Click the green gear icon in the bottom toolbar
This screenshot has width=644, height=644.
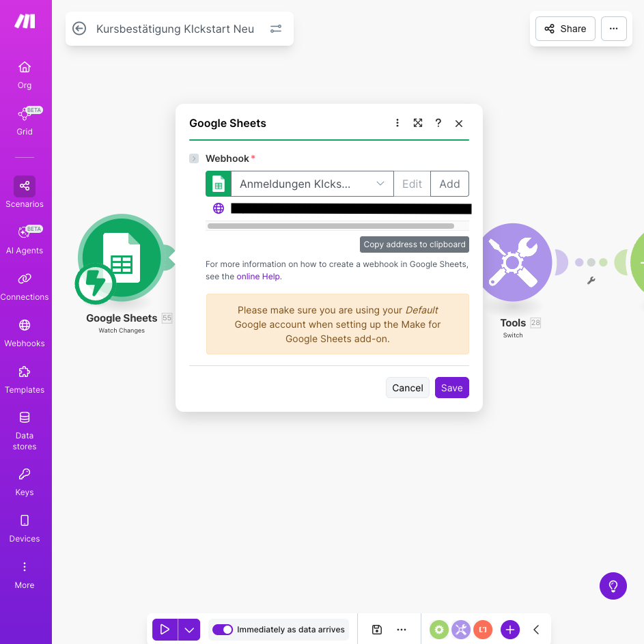[x=439, y=630]
